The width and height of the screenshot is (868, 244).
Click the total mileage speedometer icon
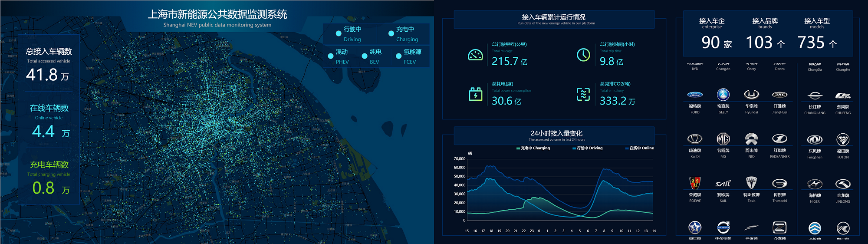coord(475,55)
